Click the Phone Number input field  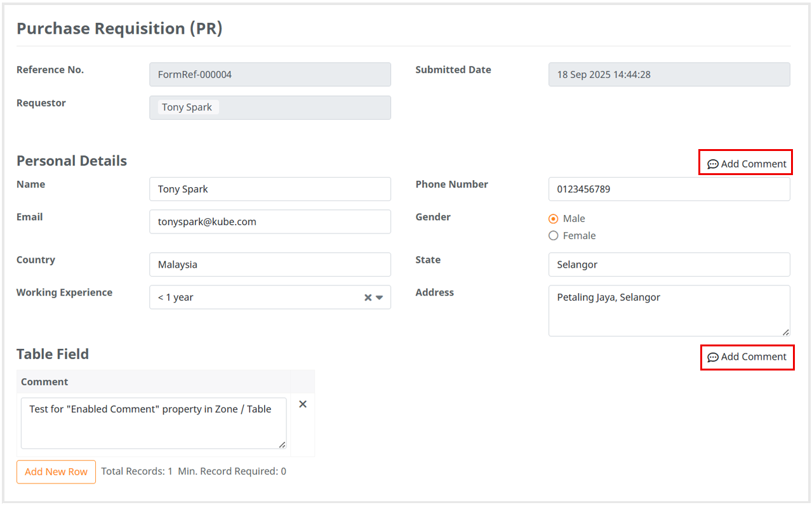click(x=669, y=189)
